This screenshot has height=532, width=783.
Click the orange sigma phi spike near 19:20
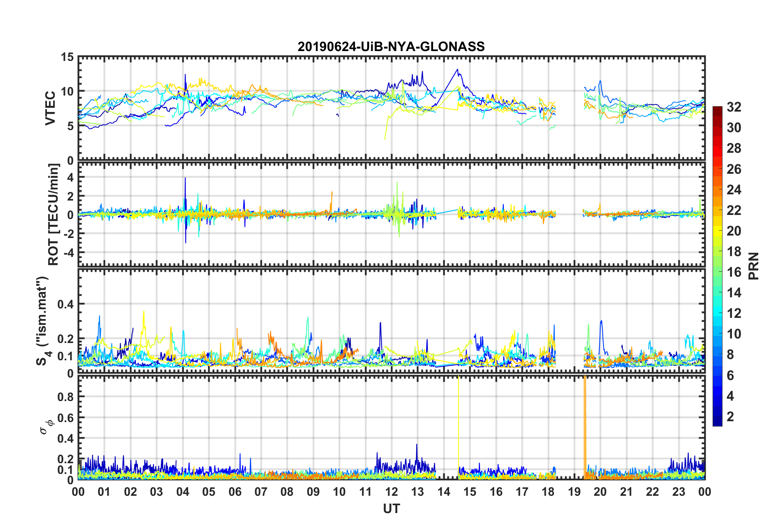(585, 427)
